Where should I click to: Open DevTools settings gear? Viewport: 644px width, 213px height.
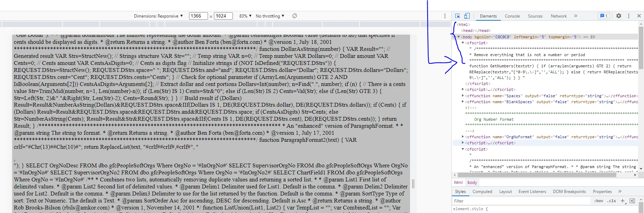coord(619,16)
